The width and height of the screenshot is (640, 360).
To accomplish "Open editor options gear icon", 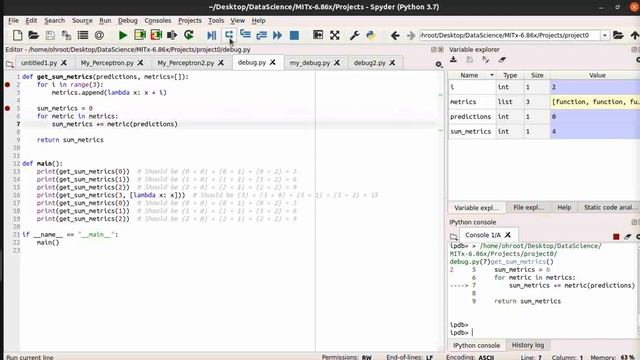I will click(x=438, y=64).
